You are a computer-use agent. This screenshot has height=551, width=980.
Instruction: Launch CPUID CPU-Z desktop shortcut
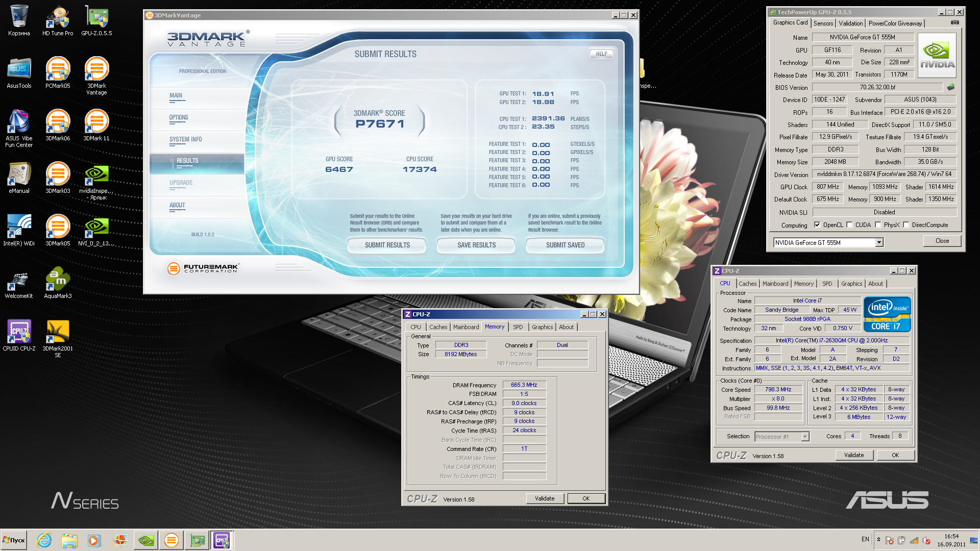19,336
